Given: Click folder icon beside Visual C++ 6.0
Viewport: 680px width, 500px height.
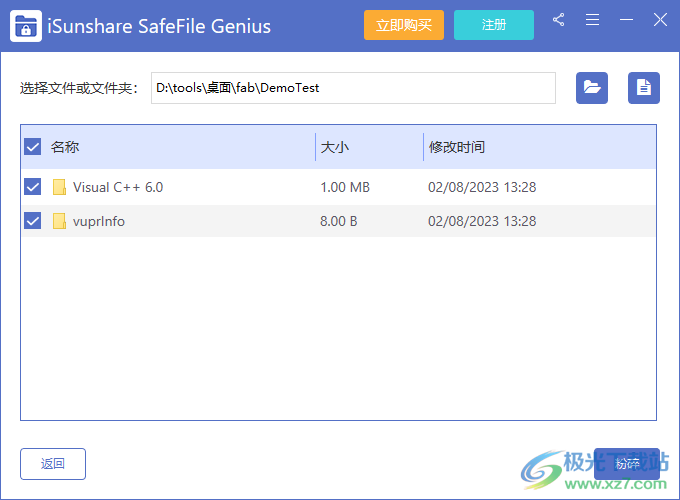Looking at the screenshot, I should point(59,187).
